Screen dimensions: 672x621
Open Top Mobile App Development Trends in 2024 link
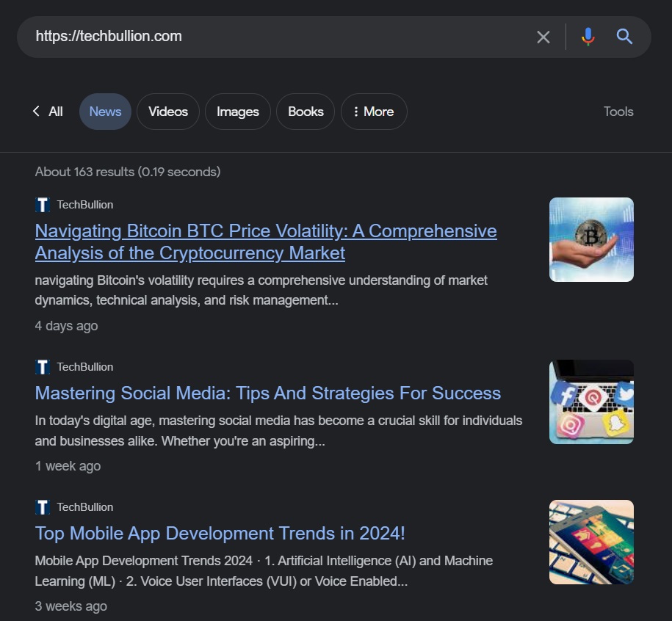(x=220, y=533)
